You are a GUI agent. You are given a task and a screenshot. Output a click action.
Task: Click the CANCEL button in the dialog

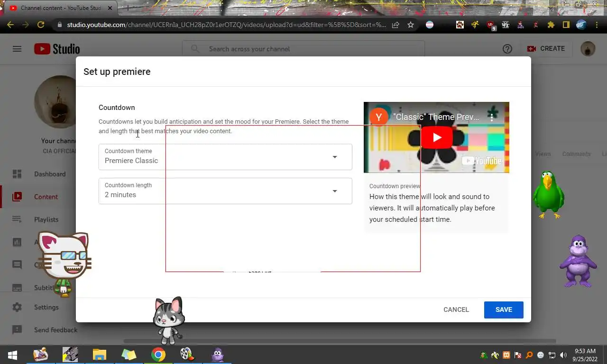(x=456, y=309)
